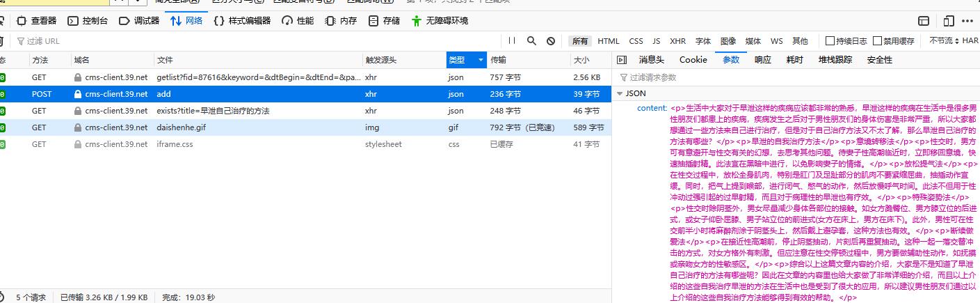Click lock icon of the POST add row
This screenshot has width=980, height=303.
pos(78,94)
